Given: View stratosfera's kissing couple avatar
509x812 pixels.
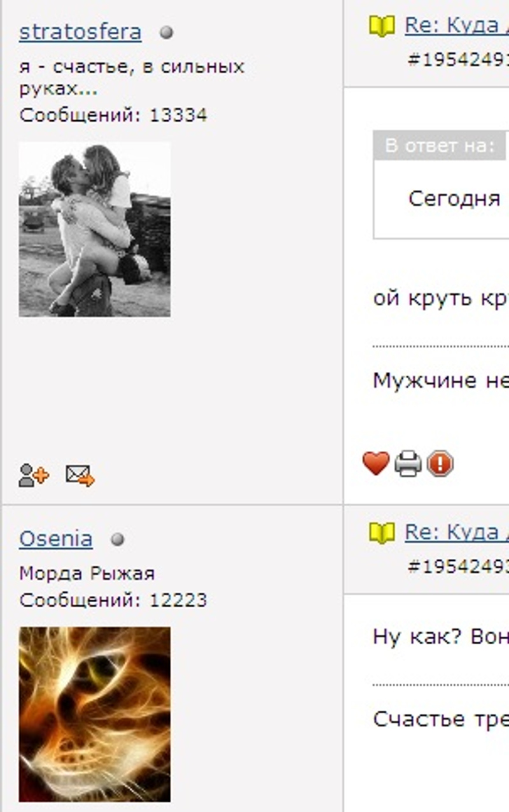Looking at the screenshot, I should point(95,229).
